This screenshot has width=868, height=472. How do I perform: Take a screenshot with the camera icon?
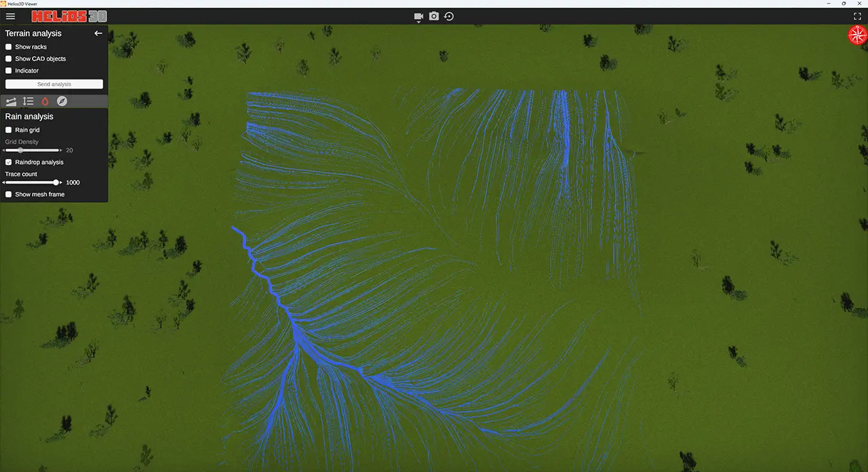click(x=434, y=16)
